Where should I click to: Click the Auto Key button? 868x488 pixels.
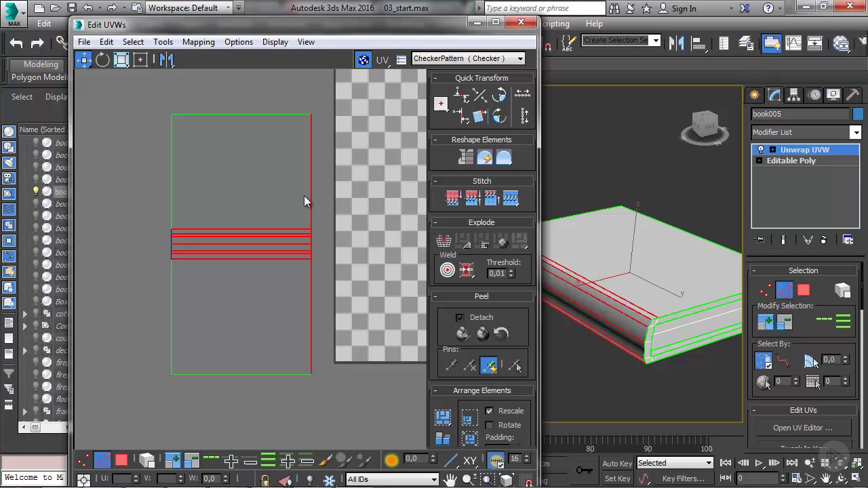pos(617,464)
